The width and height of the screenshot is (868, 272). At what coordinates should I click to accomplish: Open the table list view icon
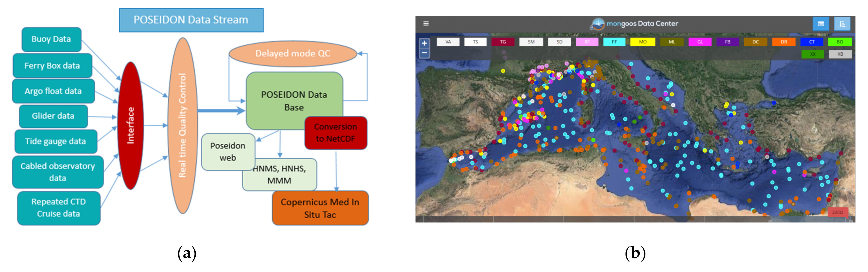[x=821, y=24]
